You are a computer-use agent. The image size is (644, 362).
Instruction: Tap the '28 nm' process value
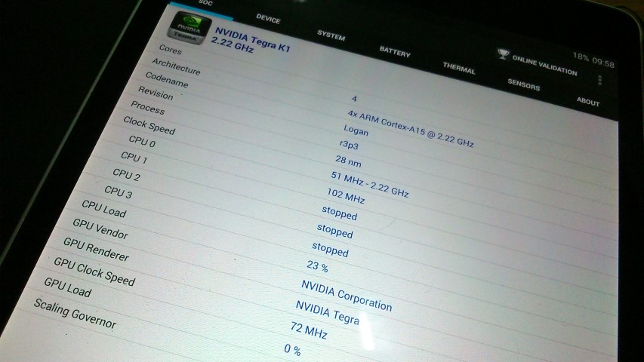[348, 161]
